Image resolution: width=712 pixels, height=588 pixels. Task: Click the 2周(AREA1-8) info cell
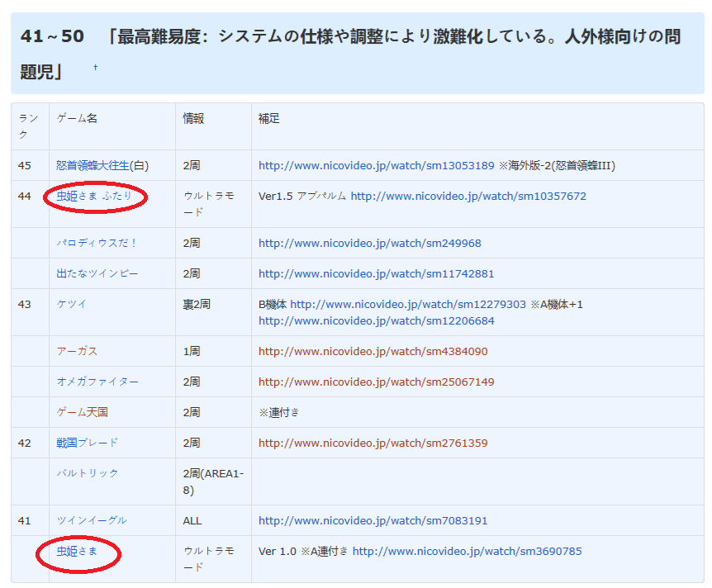213,481
